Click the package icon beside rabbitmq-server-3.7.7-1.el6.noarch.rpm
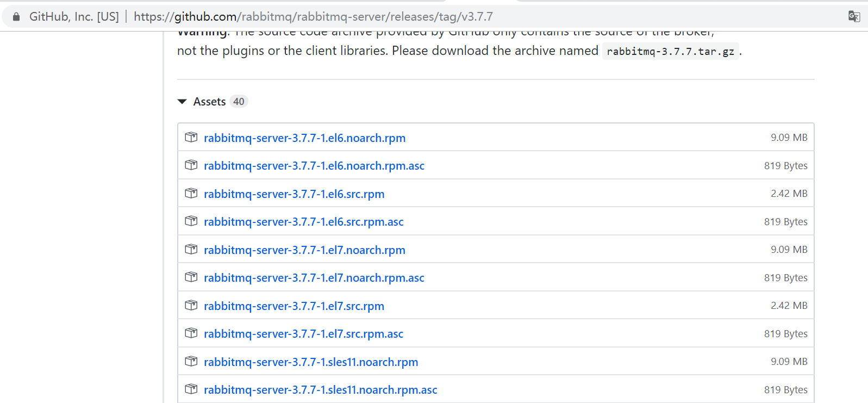Screen dimensions: 868x403 click(191, 137)
